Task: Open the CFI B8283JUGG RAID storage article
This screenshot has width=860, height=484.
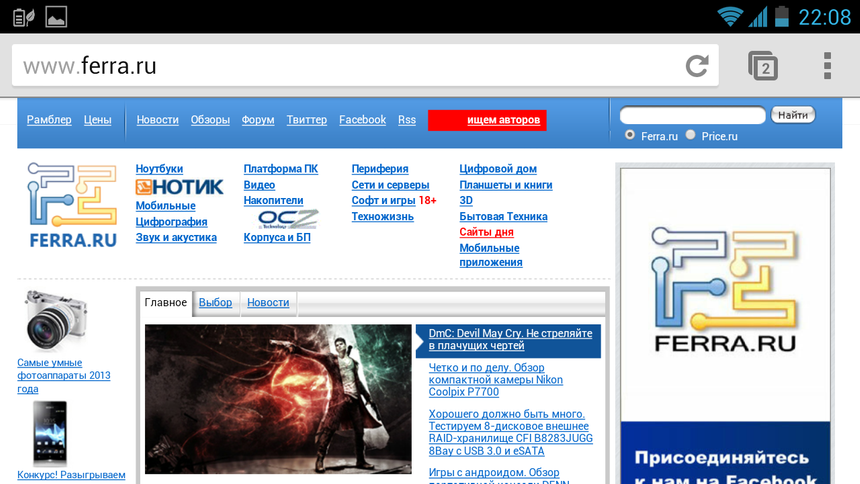Action: [x=511, y=432]
